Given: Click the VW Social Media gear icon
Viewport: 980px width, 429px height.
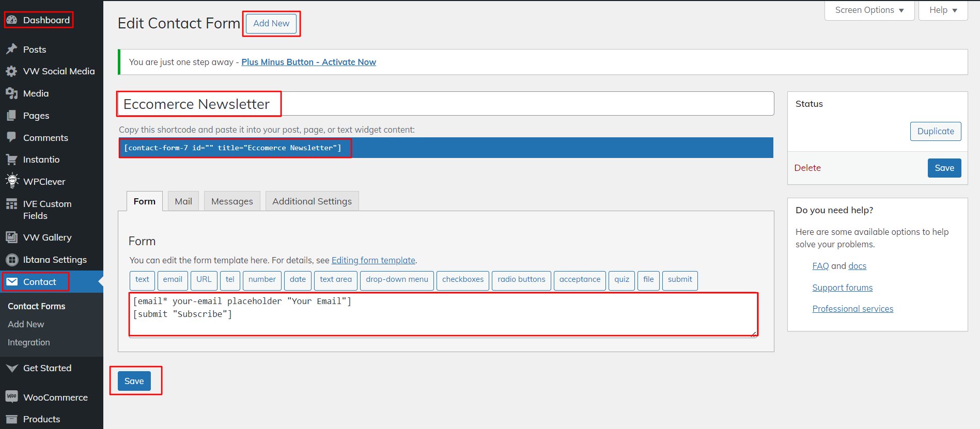Looking at the screenshot, I should [x=12, y=71].
